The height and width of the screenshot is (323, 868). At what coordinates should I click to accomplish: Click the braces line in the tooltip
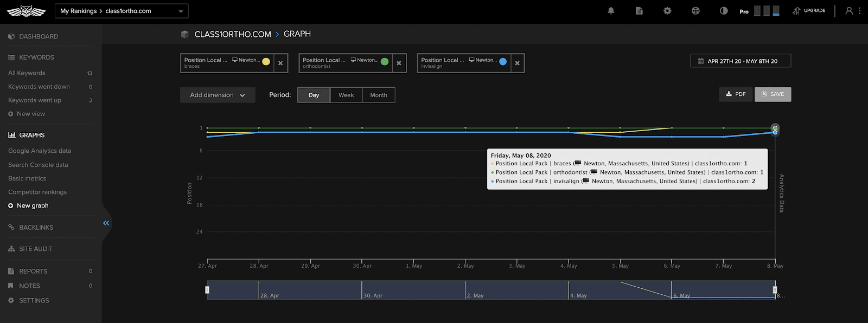click(619, 163)
